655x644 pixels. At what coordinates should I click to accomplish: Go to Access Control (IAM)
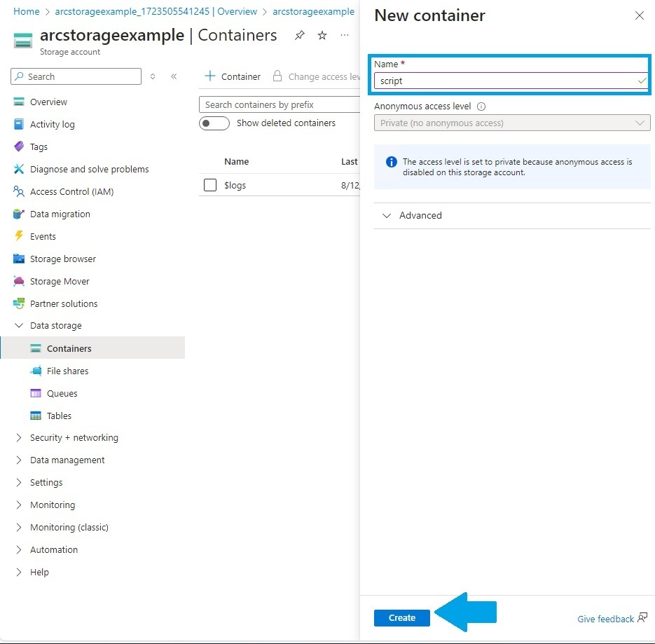coord(72,191)
